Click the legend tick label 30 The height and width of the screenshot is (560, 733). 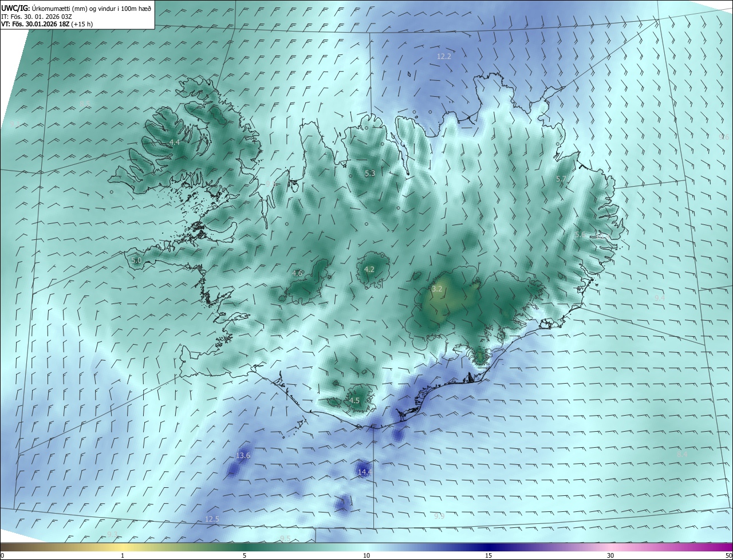click(610, 555)
